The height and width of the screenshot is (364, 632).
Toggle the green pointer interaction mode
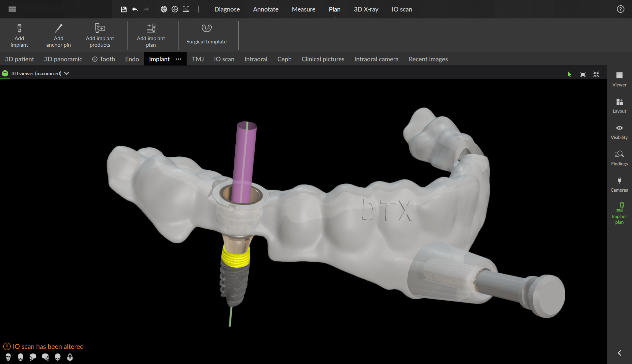tap(569, 74)
